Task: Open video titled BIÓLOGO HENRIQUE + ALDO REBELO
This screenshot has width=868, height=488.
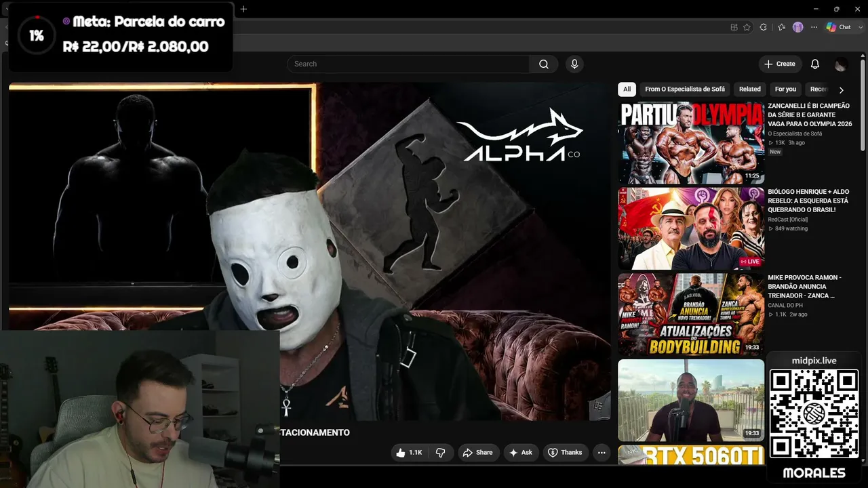Action: coord(808,201)
